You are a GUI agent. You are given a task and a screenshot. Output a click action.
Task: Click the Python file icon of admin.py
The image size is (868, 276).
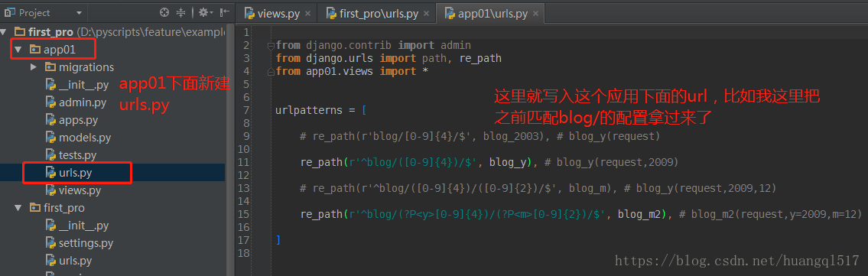50,102
